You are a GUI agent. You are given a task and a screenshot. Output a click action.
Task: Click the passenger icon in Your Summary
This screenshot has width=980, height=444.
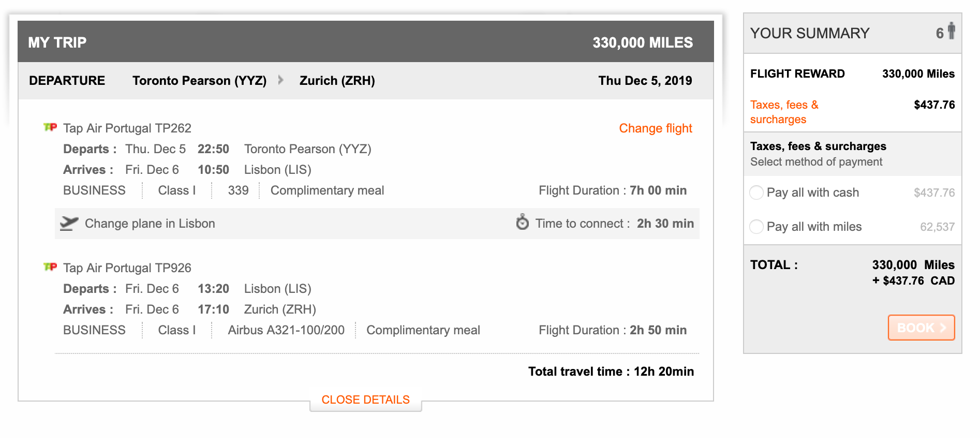[951, 31]
